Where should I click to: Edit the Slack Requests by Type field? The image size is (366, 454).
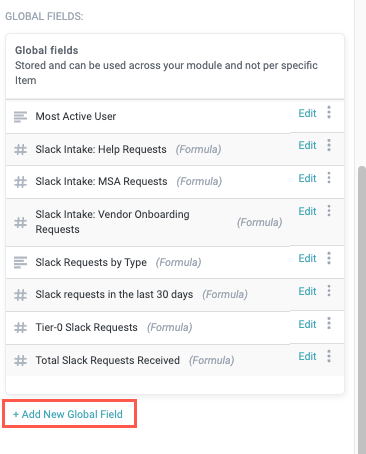[307, 258]
